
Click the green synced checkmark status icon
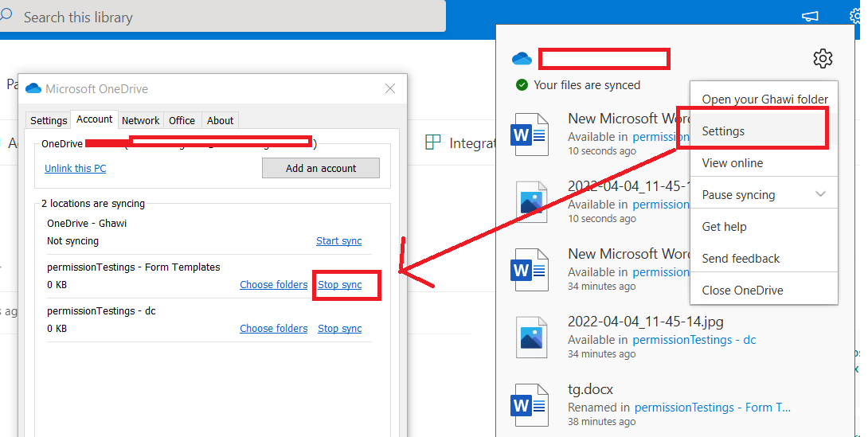pos(522,85)
